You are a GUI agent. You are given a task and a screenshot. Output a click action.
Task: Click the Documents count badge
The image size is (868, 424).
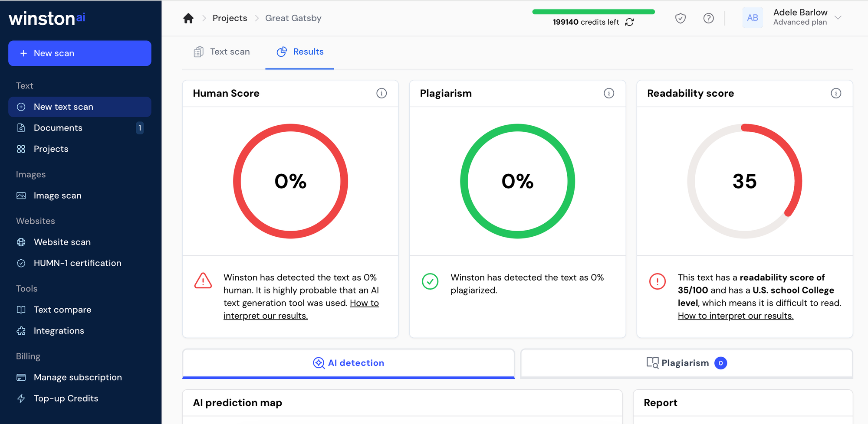point(140,128)
